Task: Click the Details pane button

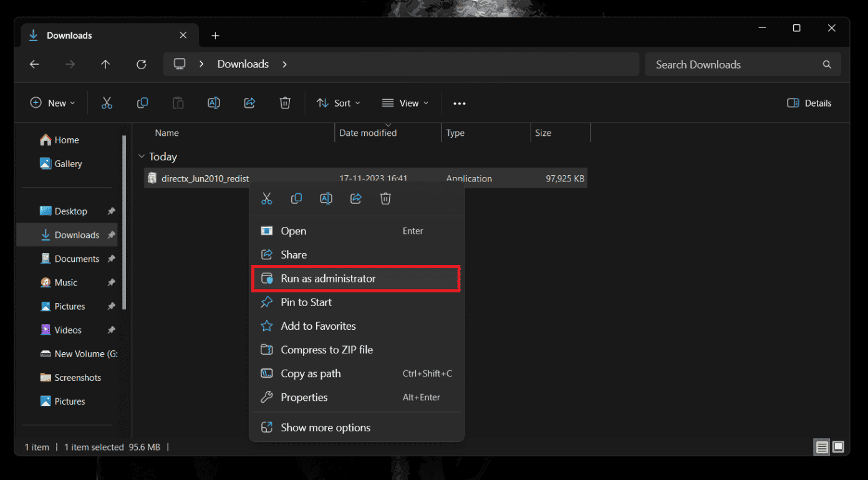Action: coord(809,103)
